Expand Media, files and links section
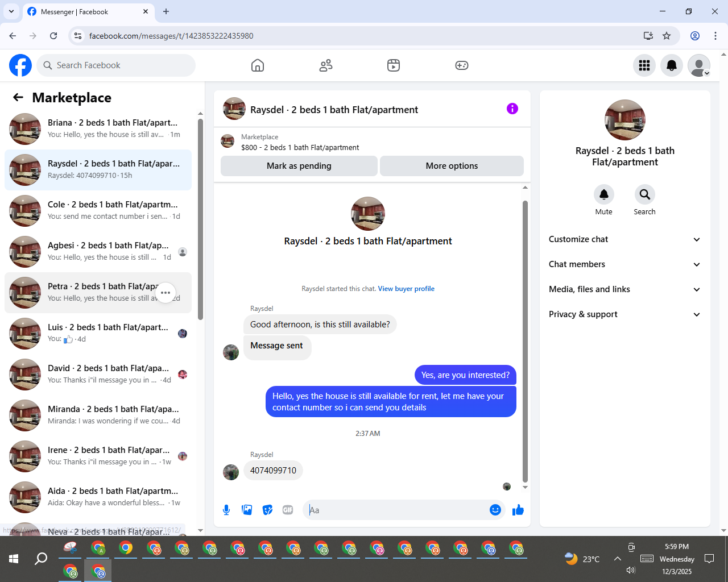The width and height of the screenshot is (728, 582). pyautogui.click(x=624, y=289)
